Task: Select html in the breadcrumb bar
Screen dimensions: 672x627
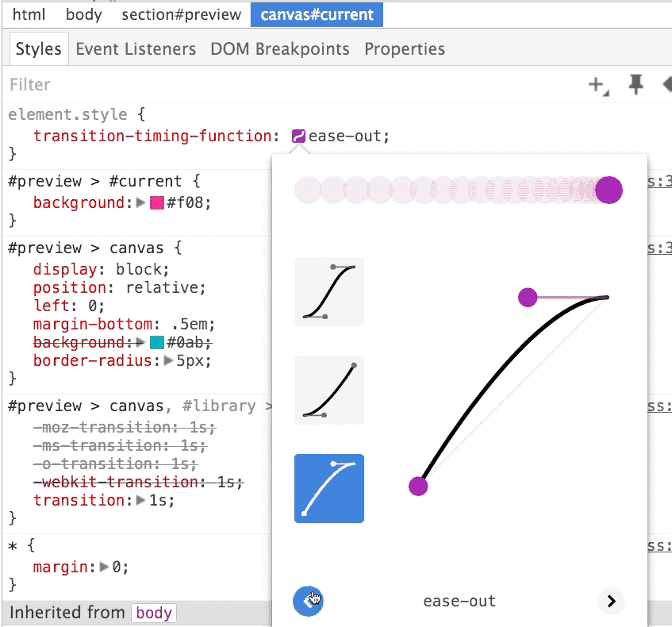Action: (x=29, y=14)
